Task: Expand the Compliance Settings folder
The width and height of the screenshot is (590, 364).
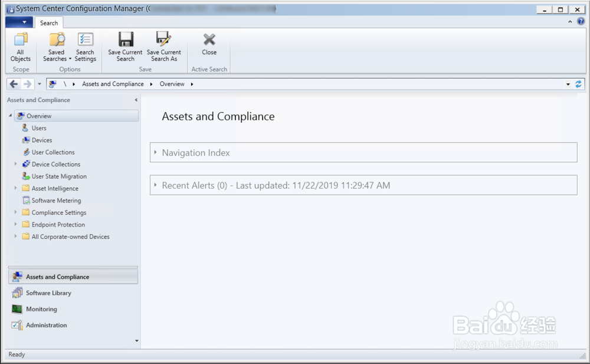Action: [15, 212]
